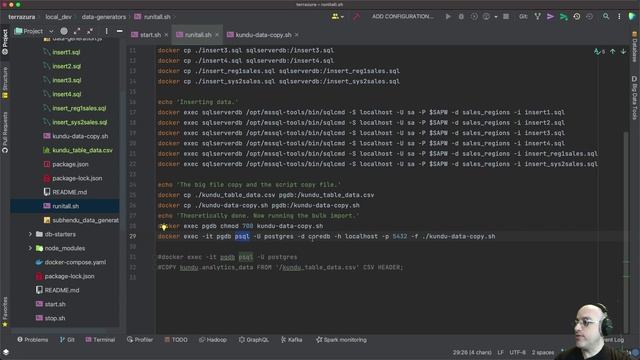Viewport: 640px width, 360px height.
Task: Click the local_dev breadcrumb
Action: point(58,17)
